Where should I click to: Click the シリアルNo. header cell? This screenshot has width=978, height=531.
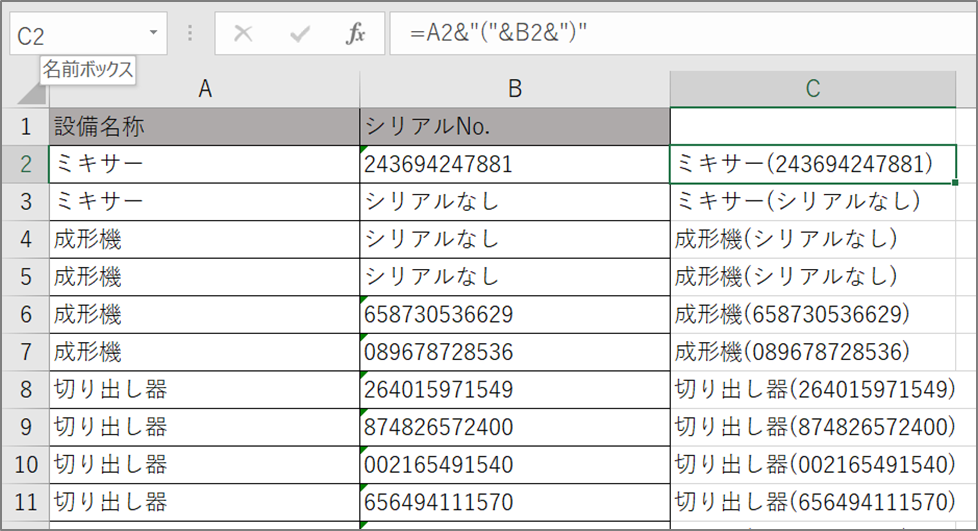514,126
